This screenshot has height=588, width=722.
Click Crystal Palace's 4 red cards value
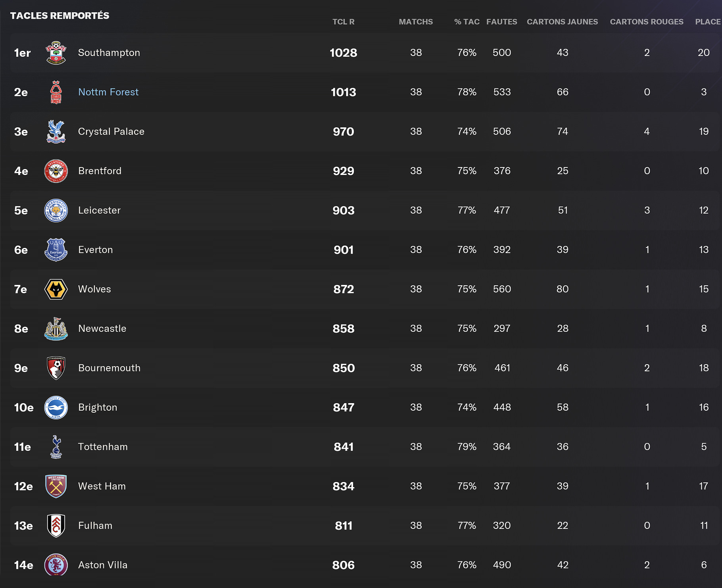[x=647, y=131]
